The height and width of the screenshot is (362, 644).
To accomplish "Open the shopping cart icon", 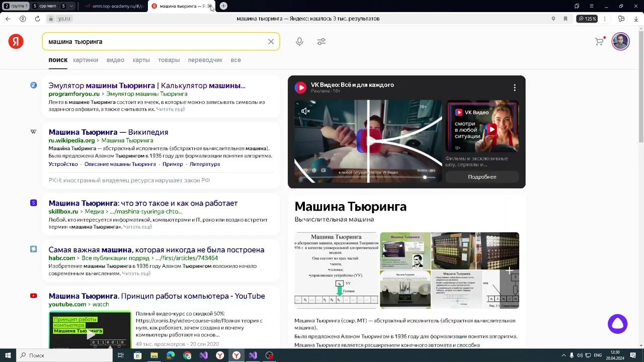I will 599,41.
